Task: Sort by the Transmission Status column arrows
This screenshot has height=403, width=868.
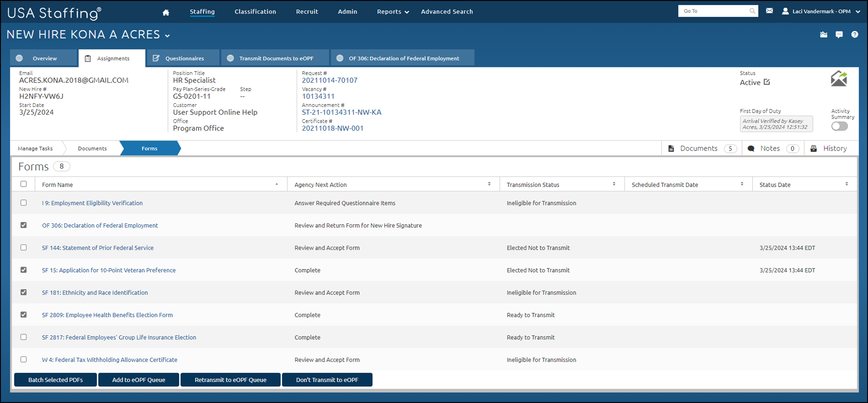Action: click(614, 184)
